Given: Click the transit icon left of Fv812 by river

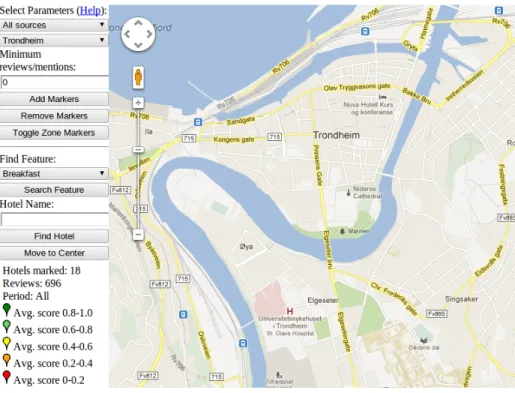Looking at the screenshot, I should 183,314.
